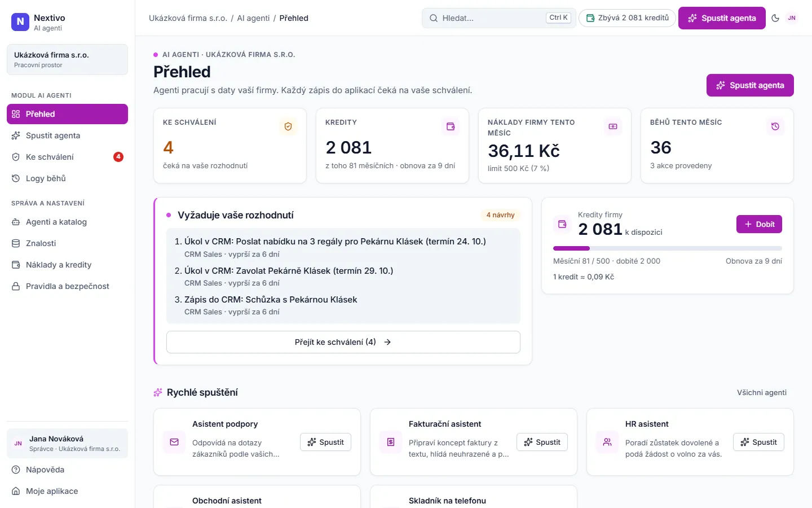This screenshot has width=812, height=508.
Task: Click Přejít ke schválení (4) button
Action: [343, 342]
